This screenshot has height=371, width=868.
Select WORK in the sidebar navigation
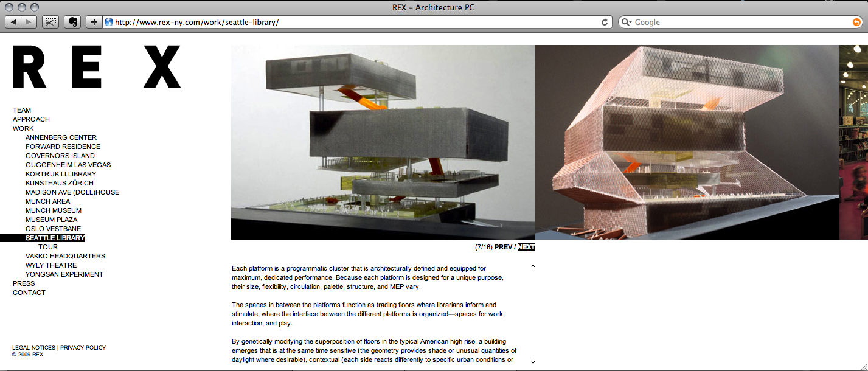(23, 128)
